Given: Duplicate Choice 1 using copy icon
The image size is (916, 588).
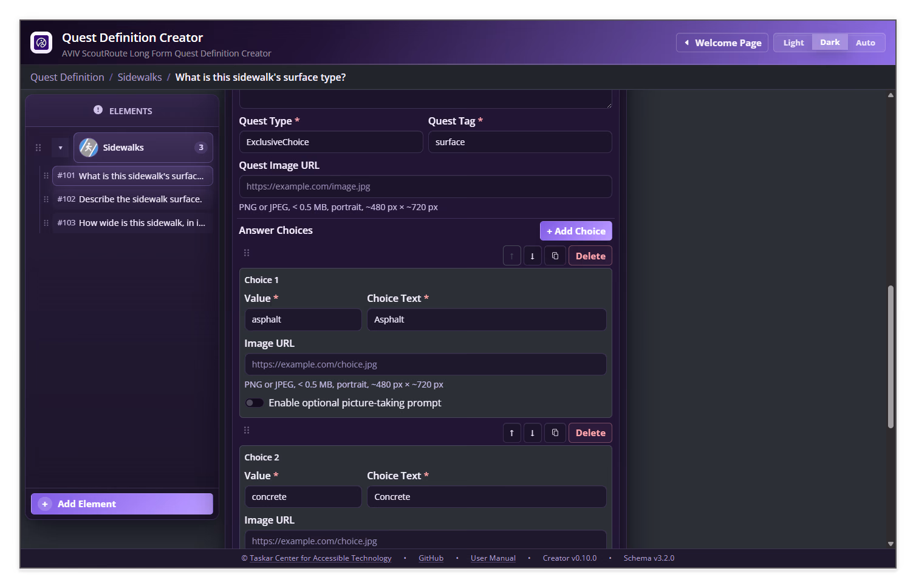Looking at the screenshot, I should [555, 256].
